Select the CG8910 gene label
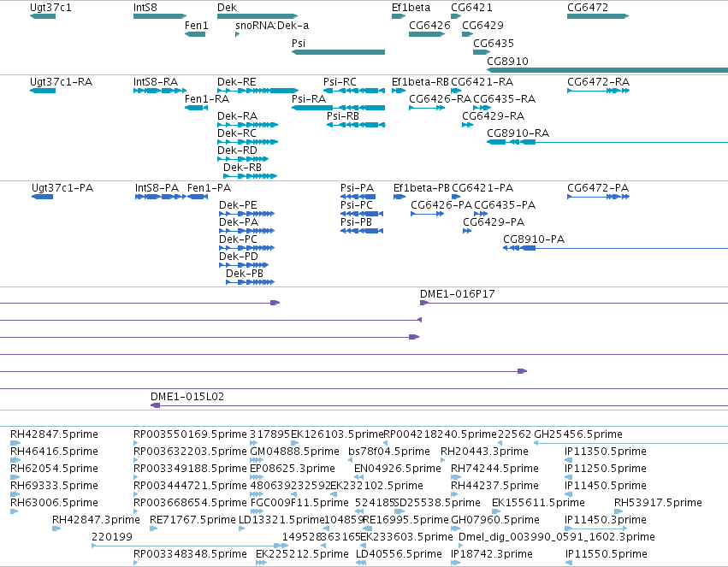The image size is (728, 567). tap(507, 62)
